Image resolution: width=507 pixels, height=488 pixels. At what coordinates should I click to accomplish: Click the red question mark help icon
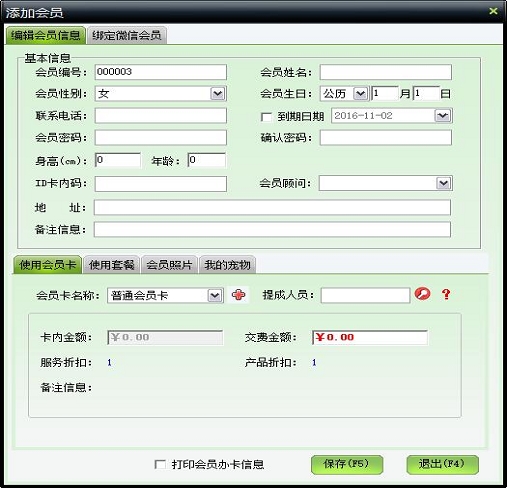446,294
